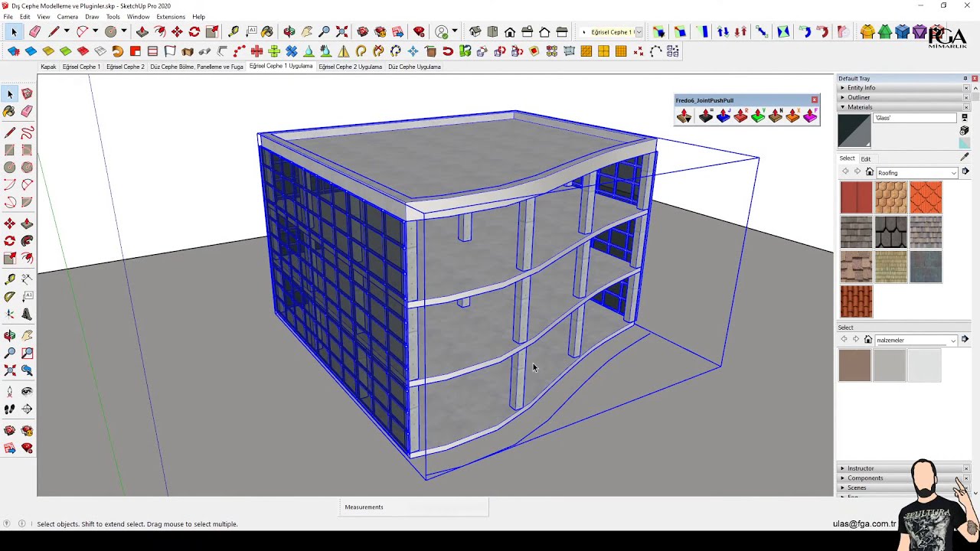Open Extension Warehouse from top toolbar
Screen dimensions: 980x551
point(381,31)
